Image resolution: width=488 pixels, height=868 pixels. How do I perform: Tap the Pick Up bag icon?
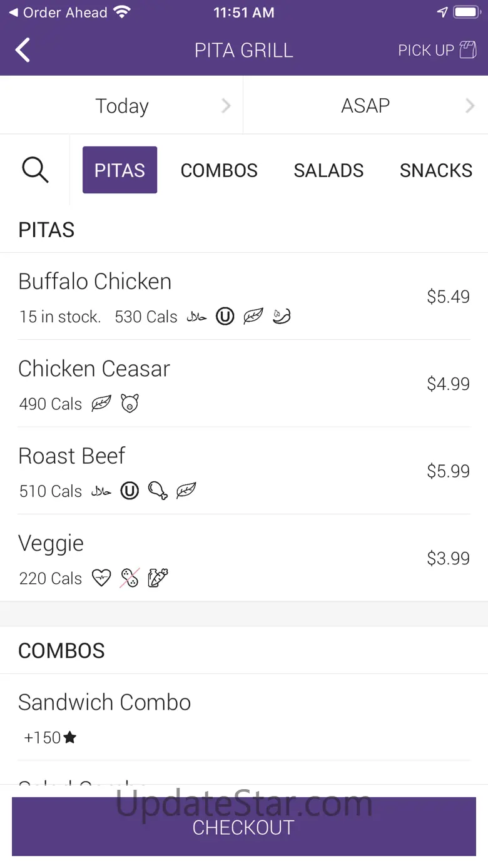[467, 50]
